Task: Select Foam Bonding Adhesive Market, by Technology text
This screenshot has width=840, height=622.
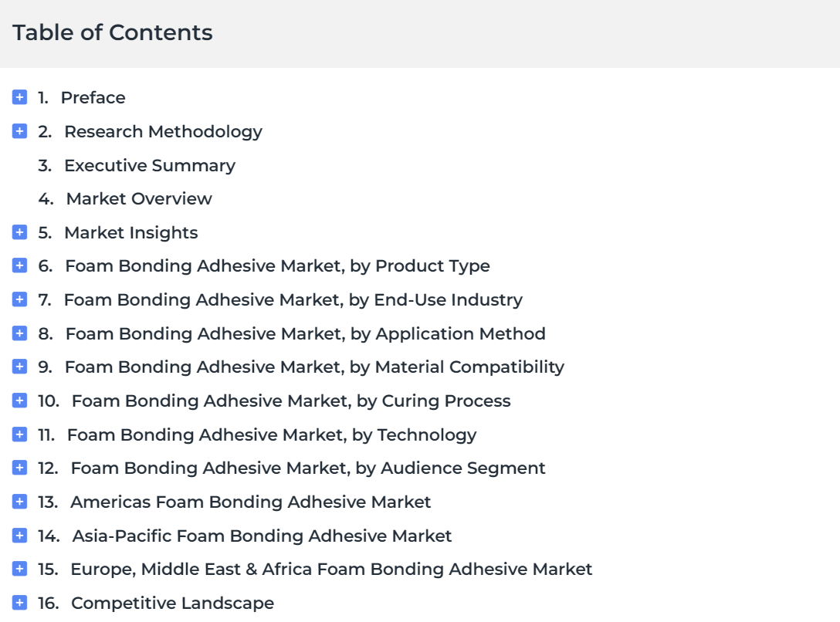Action: [272, 434]
